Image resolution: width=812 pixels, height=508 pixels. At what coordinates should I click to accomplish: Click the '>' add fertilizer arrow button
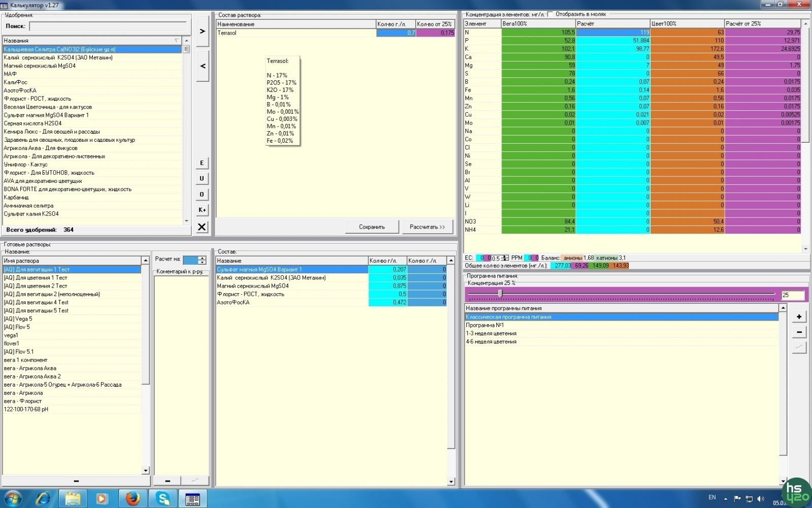click(x=202, y=31)
